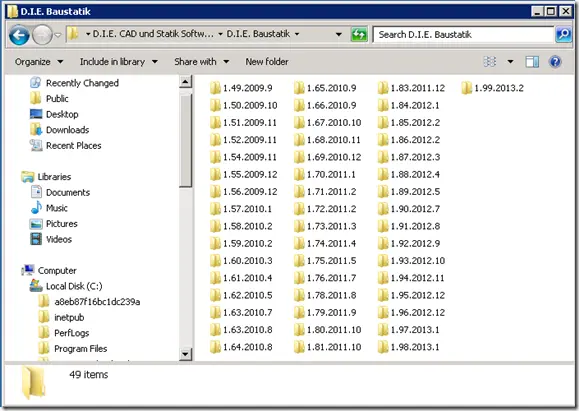579x411 pixels.
Task: Select Downloads in navigation pane
Action: coord(59,130)
